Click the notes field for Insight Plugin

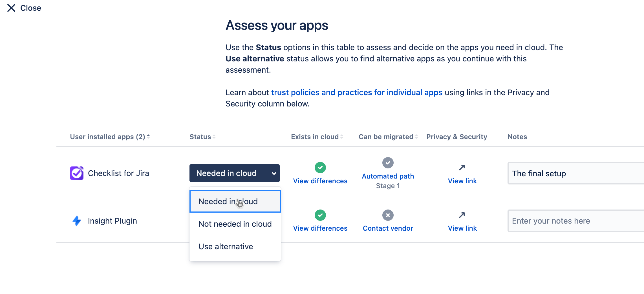[x=575, y=221]
